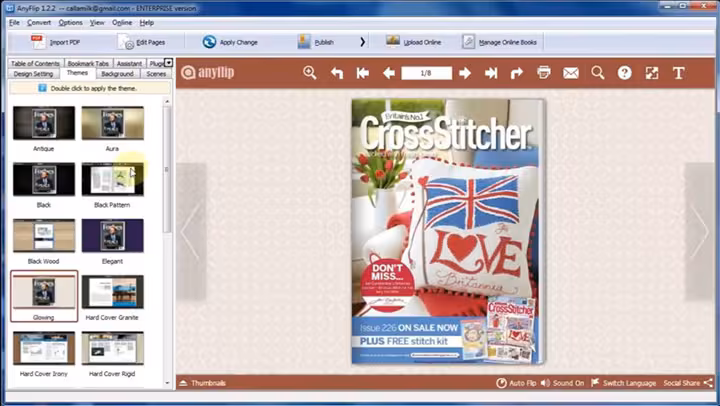Image resolution: width=720 pixels, height=406 pixels.
Task: Click the email envelope icon
Action: pos(571,73)
